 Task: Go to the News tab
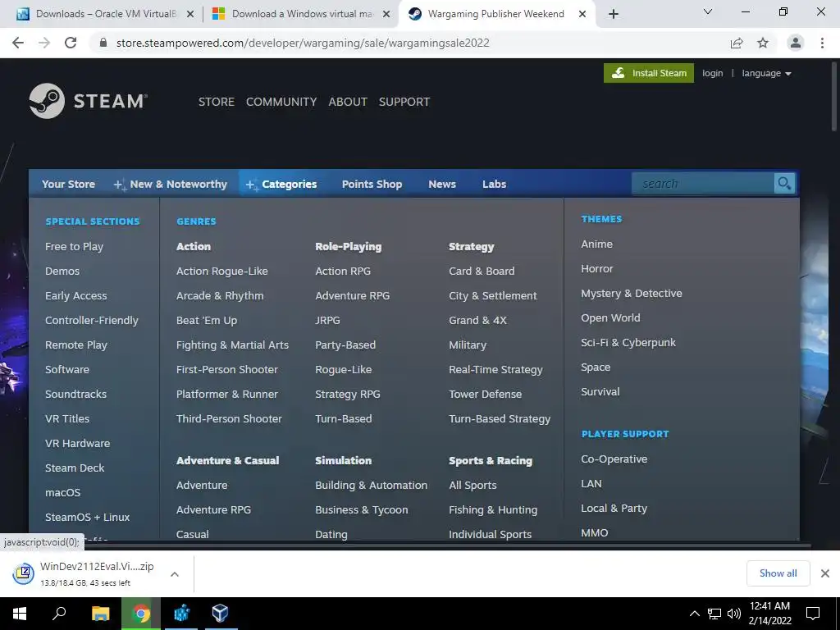pyautogui.click(x=442, y=184)
